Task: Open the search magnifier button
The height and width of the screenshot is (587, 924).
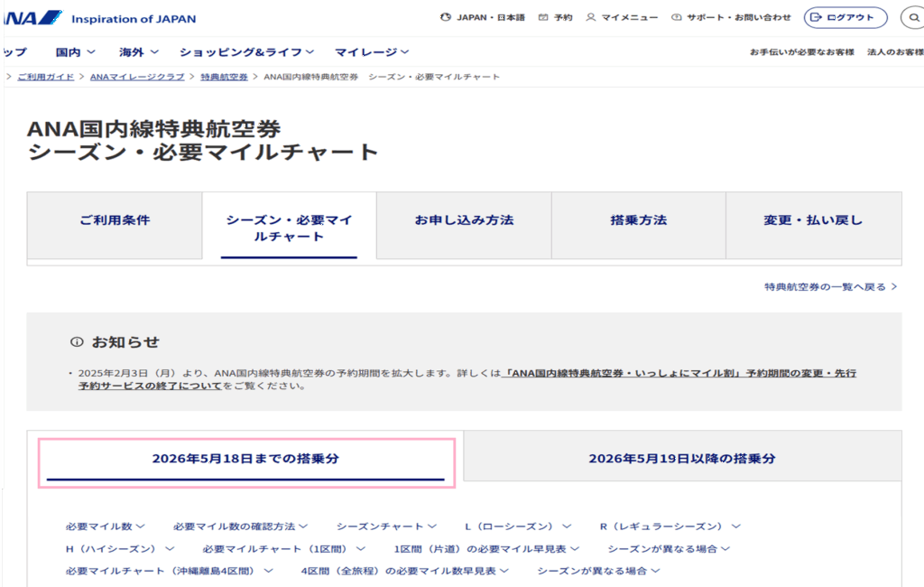Action: pyautogui.click(x=913, y=18)
